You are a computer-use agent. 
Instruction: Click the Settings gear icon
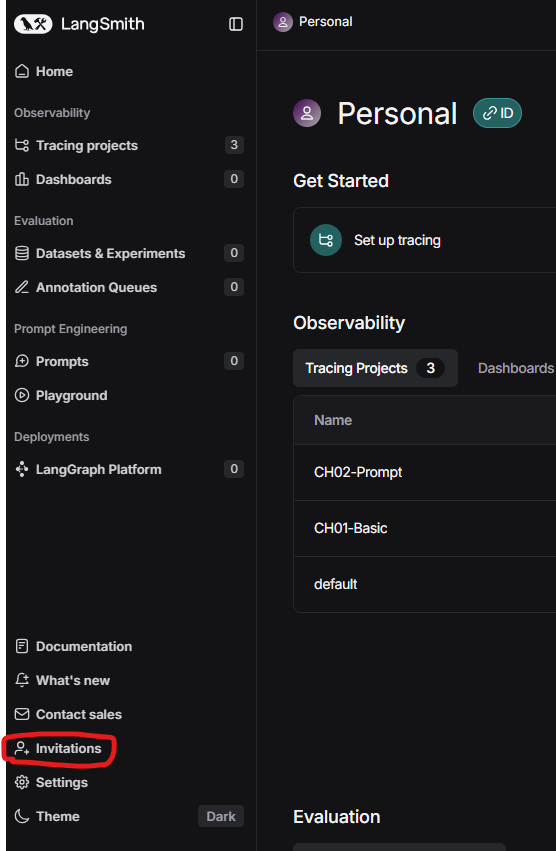point(22,782)
